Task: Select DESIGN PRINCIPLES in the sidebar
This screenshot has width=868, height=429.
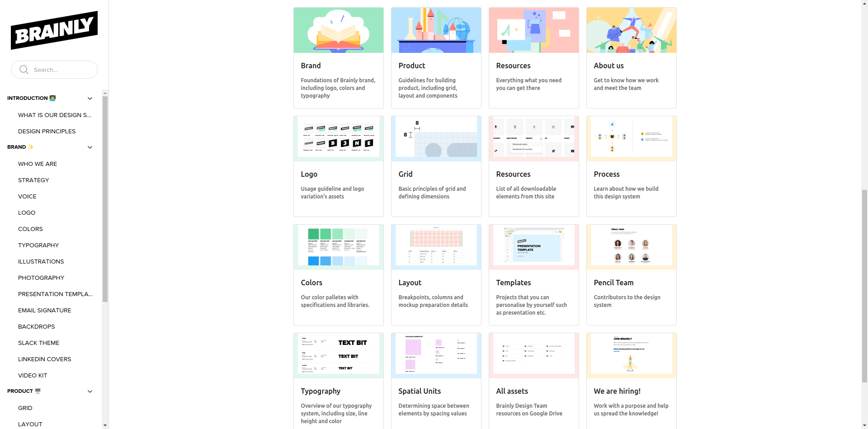Action: pos(47,131)
